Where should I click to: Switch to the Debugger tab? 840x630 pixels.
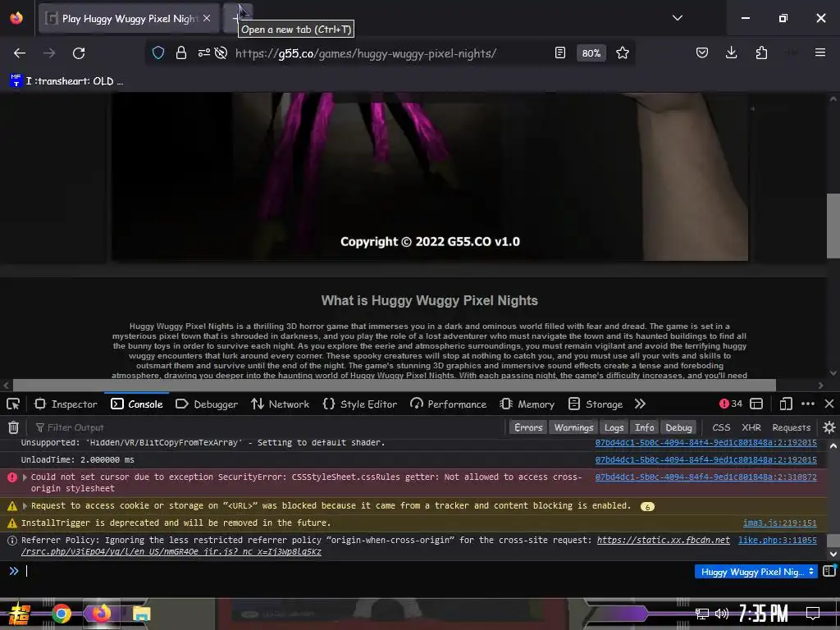pyautogui.click(x=207, y=404)
